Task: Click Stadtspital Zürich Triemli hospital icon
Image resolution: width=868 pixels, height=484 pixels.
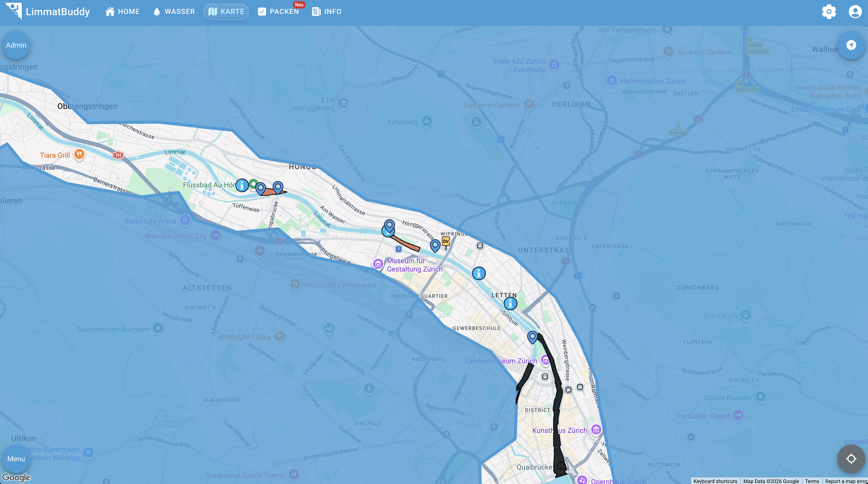Action: click(294, 475)
